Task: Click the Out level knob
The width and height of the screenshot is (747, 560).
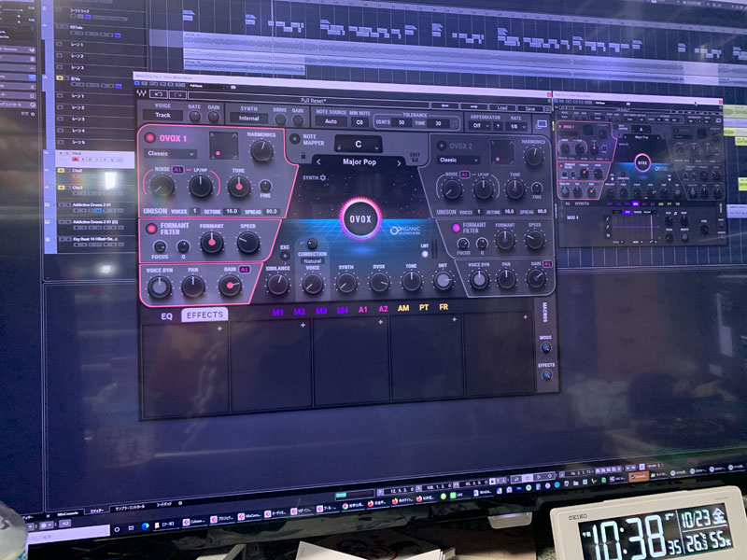Action: click(443, 281)
